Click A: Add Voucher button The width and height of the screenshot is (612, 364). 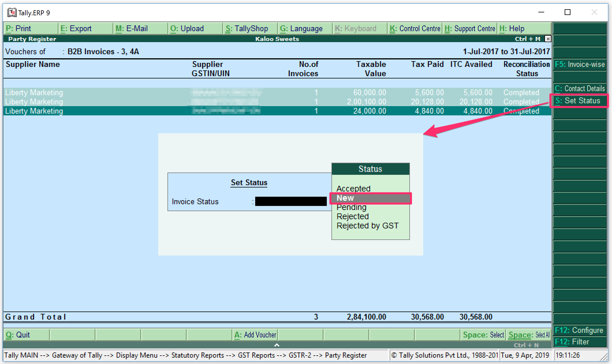255,335
